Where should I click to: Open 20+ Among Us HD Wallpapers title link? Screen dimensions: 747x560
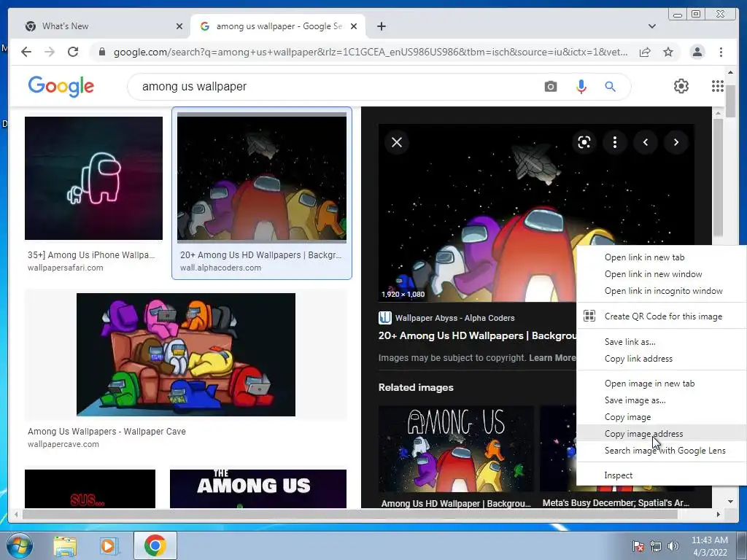point(477,335)
